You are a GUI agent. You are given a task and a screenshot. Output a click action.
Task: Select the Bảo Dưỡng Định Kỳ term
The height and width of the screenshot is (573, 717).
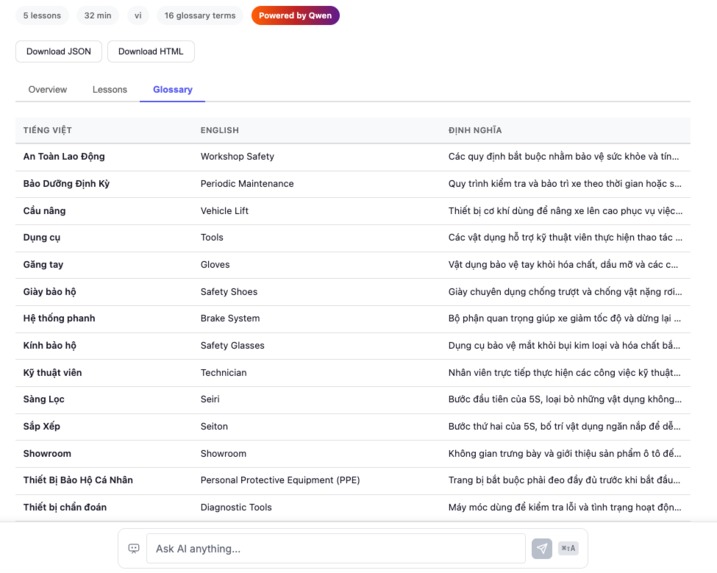tap(66, 183)
